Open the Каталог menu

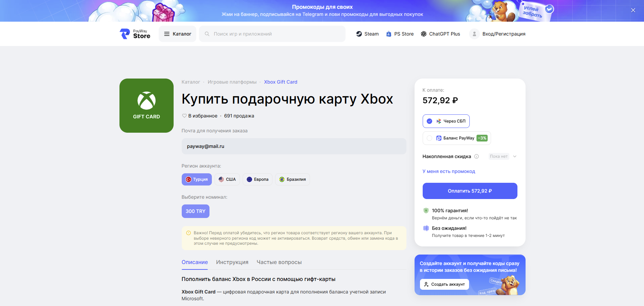[177, 34]
